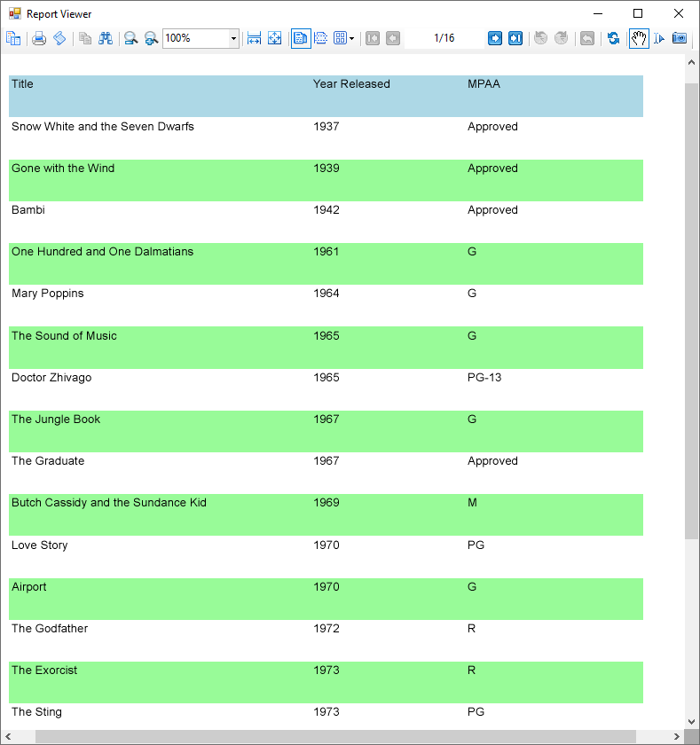Click The Exorcist title
The image size is (700, 745).
(x=44, y=670)
